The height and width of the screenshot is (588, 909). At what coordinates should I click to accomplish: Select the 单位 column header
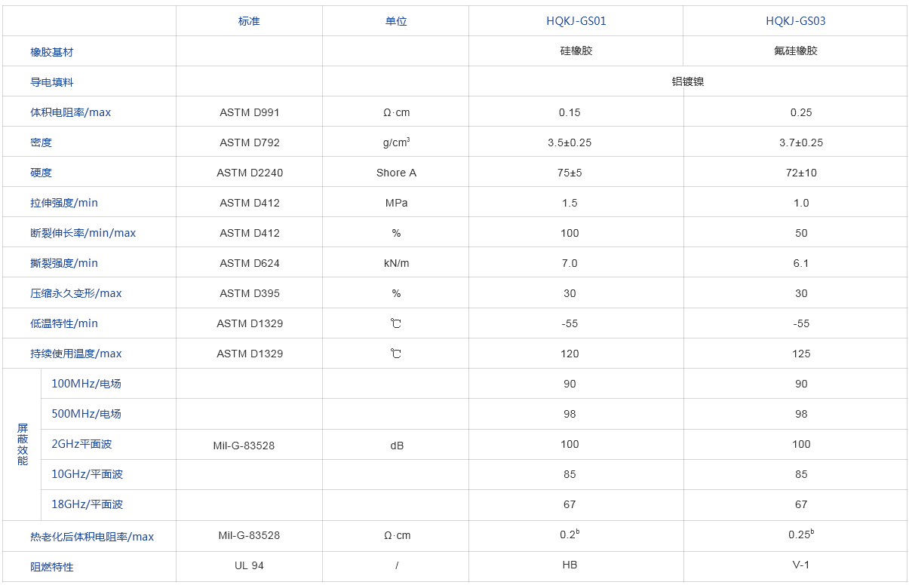coord(396,21)
